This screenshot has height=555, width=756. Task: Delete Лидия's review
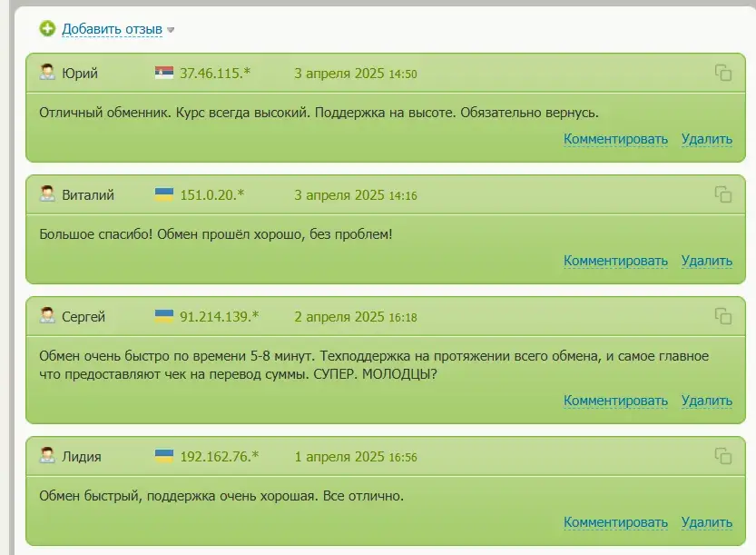pyautogui.click(x=706, y=522)
